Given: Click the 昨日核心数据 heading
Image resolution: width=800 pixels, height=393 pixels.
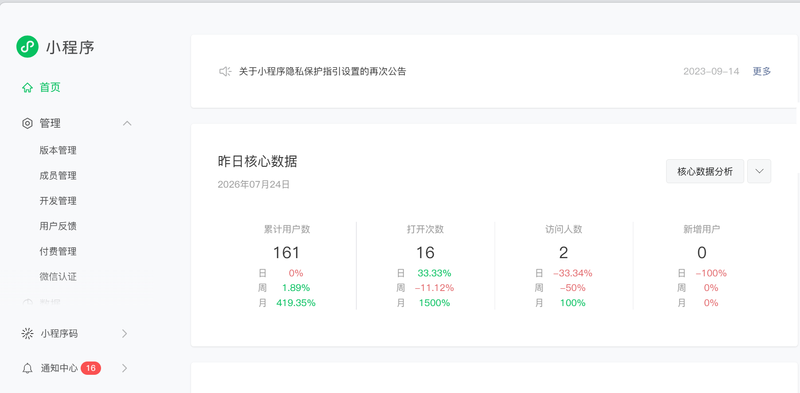Looking at the screenshot, I should [x=258, y=162].
